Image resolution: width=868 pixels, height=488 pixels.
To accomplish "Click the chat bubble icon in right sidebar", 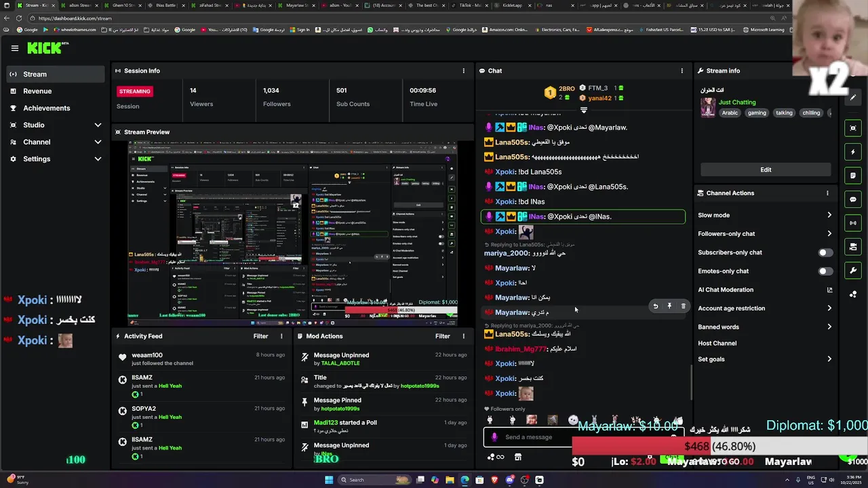I will point(853,199).
